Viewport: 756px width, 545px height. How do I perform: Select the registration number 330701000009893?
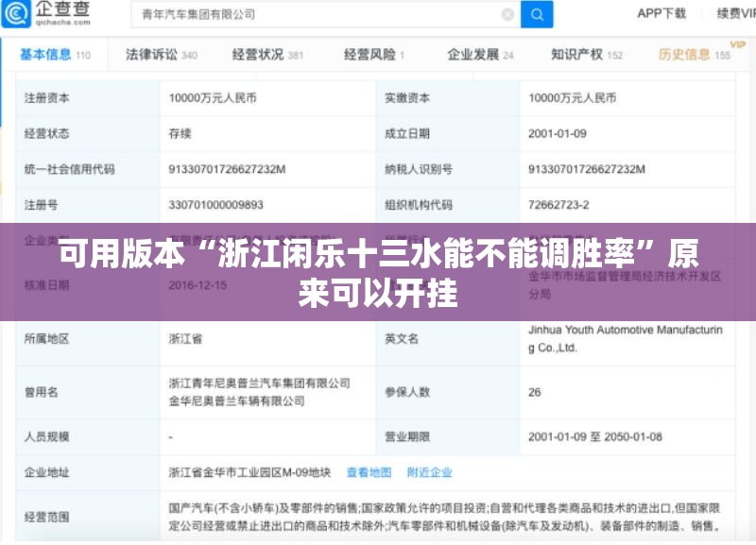pyautogui.click(x=216, y=205)
